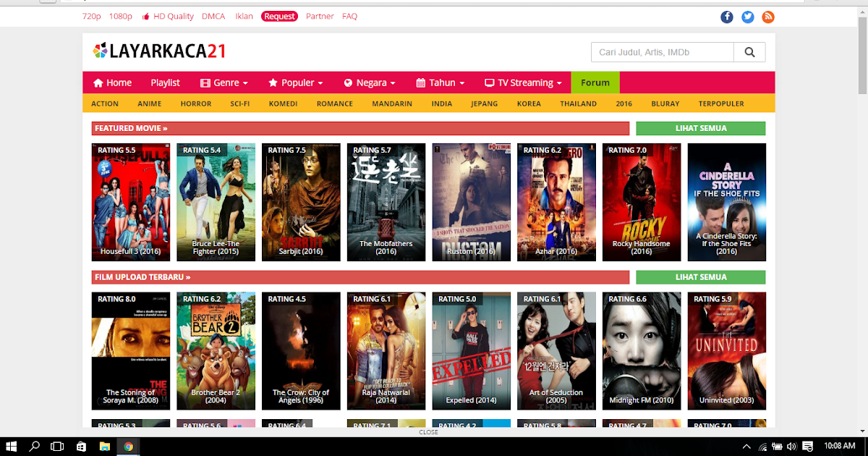Open File Explorer from taskbar
The height and width of the screenshot is (456, 868).
click(x=105, y=446)
